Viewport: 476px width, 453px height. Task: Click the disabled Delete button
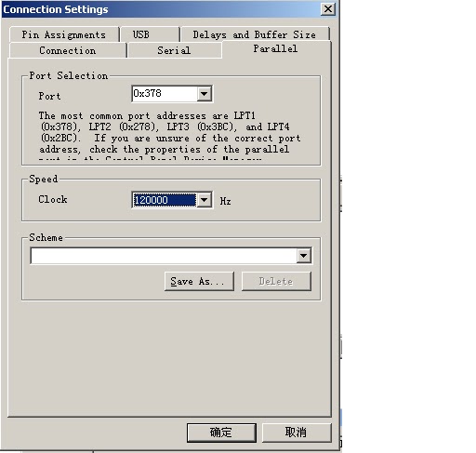coord(276,281)
